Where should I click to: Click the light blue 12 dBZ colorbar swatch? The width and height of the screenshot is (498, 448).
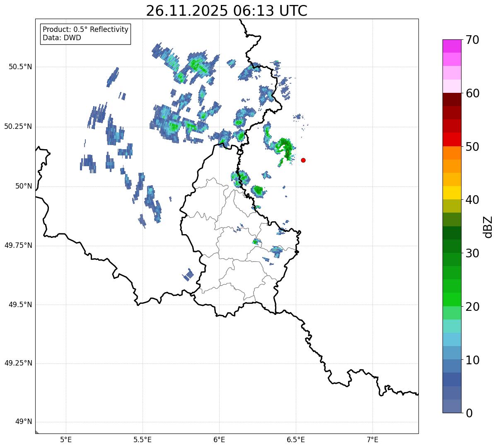click(x=452, y=339)
